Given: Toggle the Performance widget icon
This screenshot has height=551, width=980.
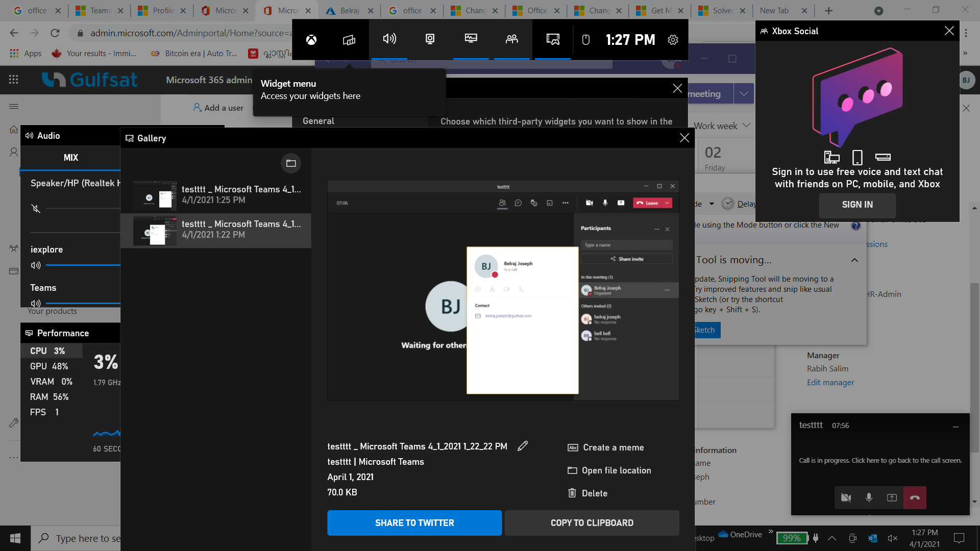Looking at the screenshot, I should click(x=471, y=39).
